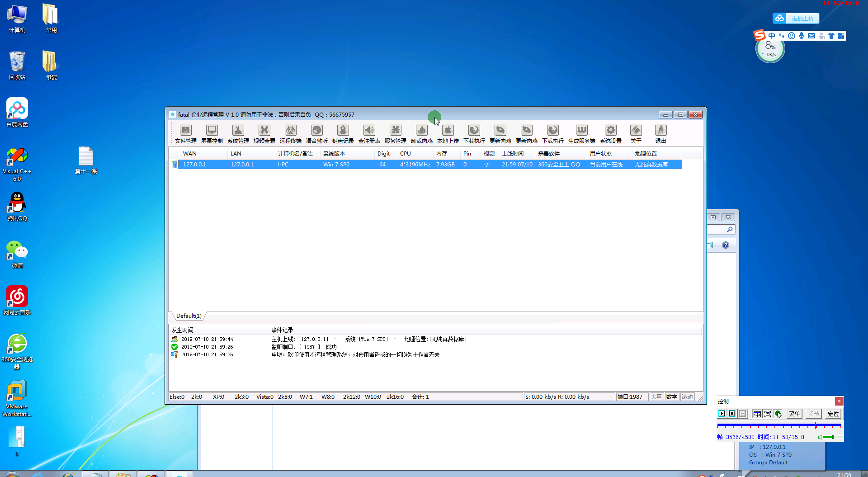
Task: Click the 滚动 scroll lock indicator
Action: [x=687, y=397]
